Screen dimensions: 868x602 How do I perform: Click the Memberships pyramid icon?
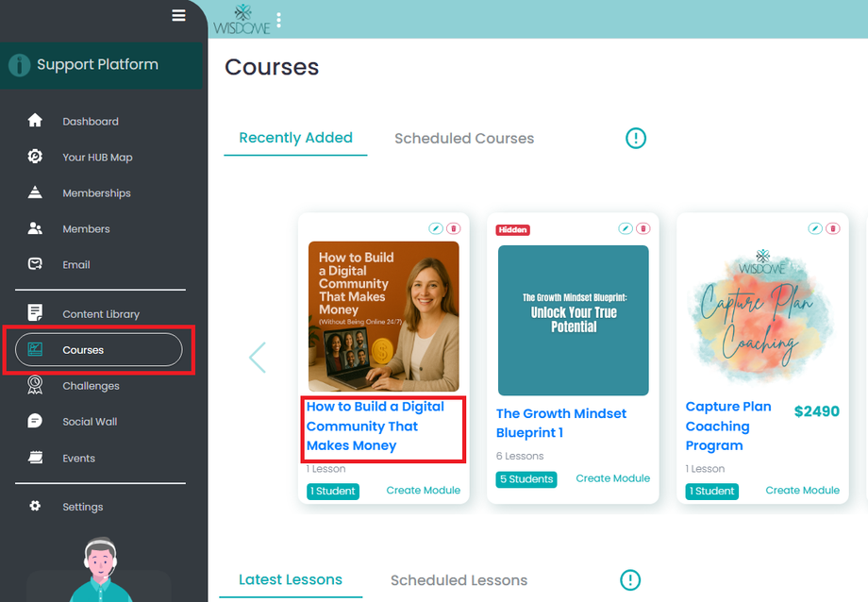coord(35,192)
